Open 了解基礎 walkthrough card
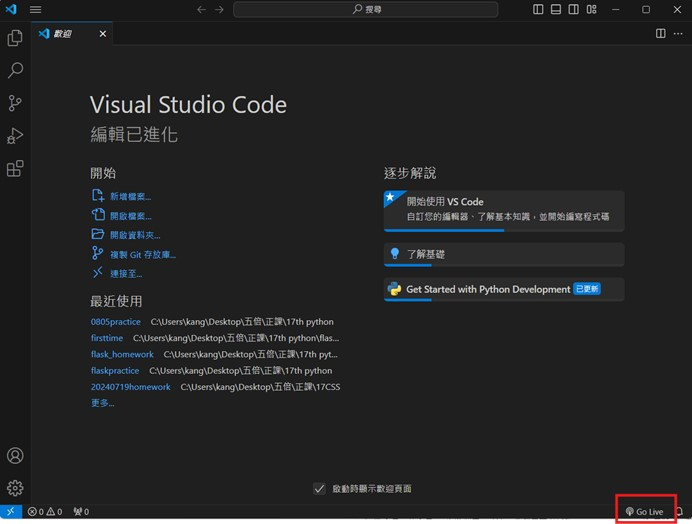Viewport: 692px width, 524px height. 504,255
